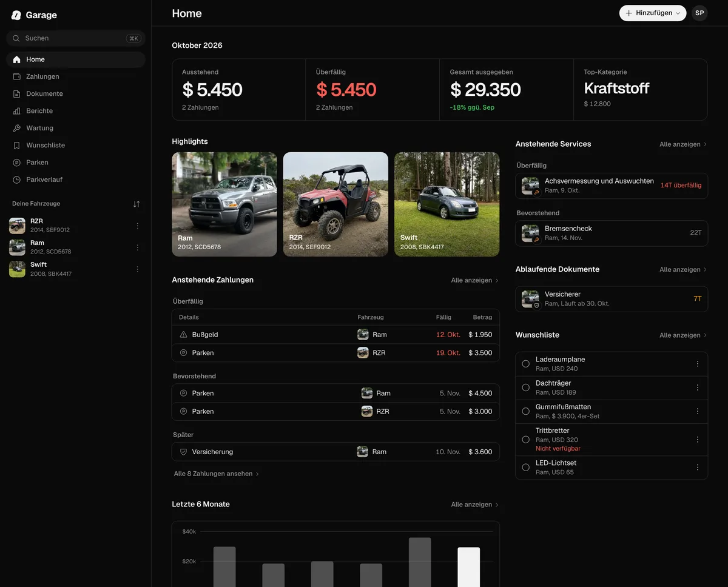Click the Garage logo icon
The width and height of the screenshot is (728, 587).
pos(16,15)
